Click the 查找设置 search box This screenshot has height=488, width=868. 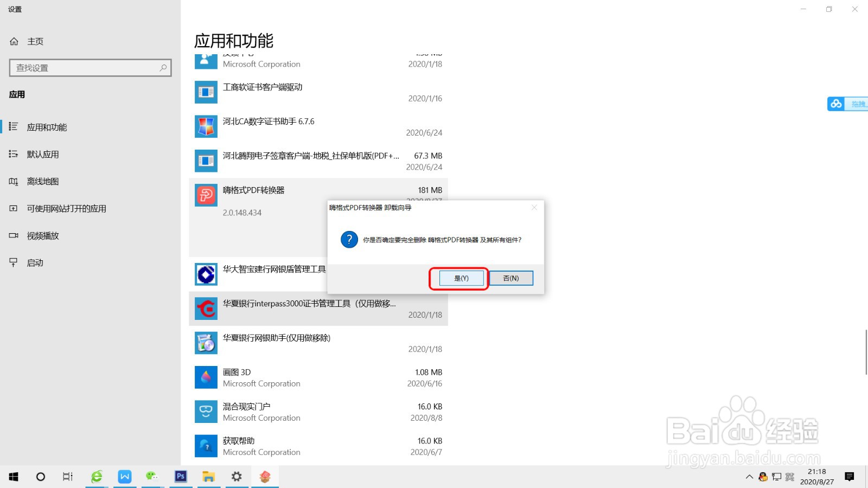coord(91,68)
